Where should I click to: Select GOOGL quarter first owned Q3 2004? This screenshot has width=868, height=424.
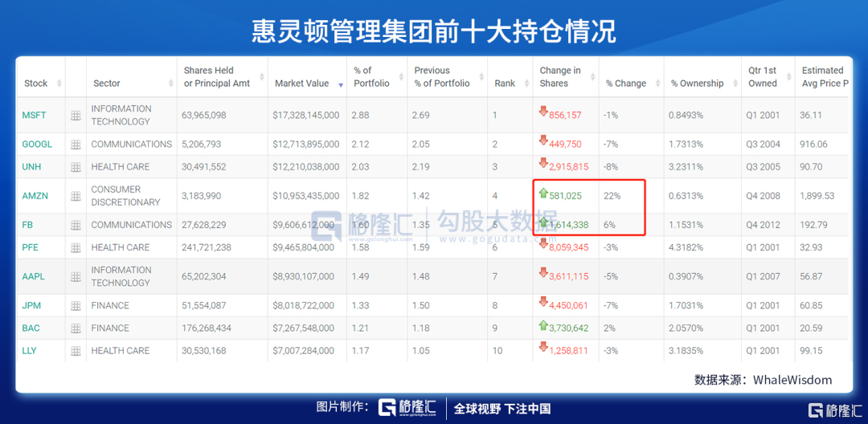(x=764, y=145)
